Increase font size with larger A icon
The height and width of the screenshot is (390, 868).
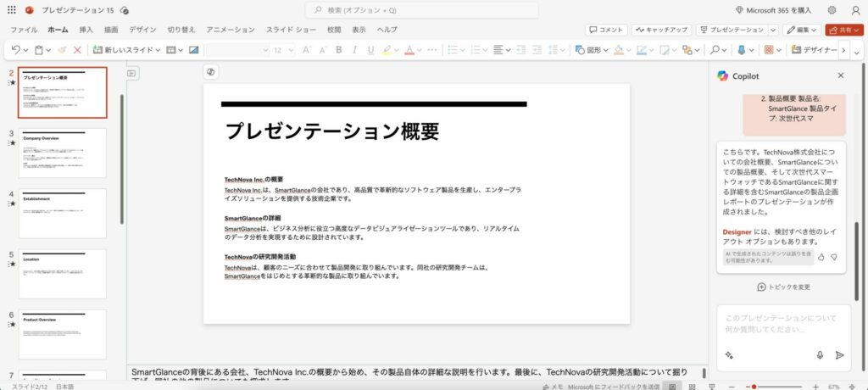coord(307,50)
